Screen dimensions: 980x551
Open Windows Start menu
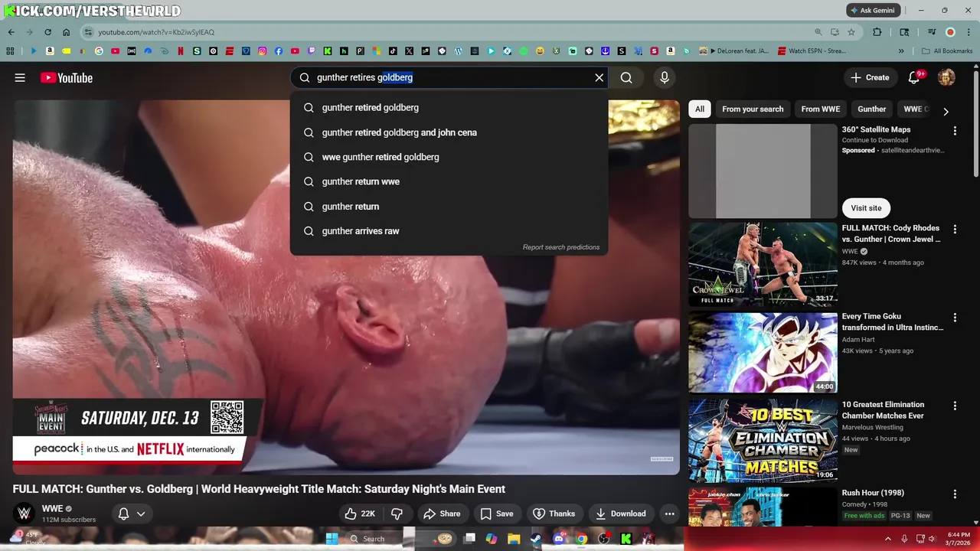pyautogui.click(x=332, y=539)
